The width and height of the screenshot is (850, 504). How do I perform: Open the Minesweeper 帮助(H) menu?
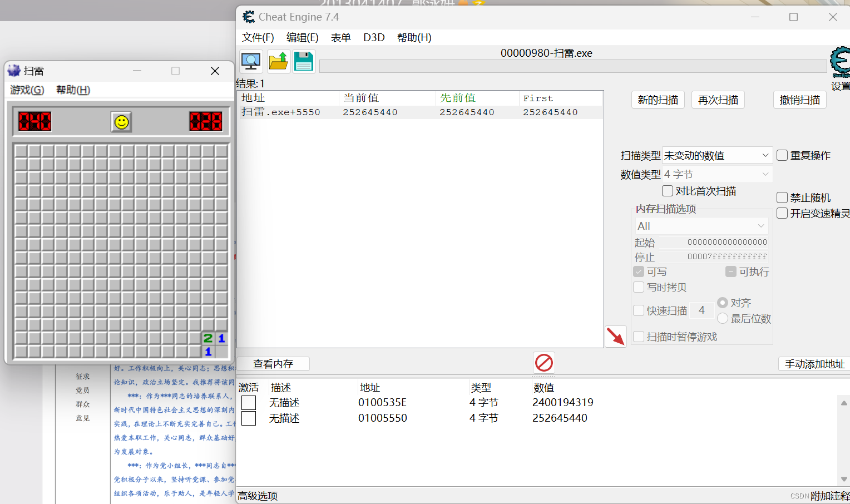pos(73,90)
